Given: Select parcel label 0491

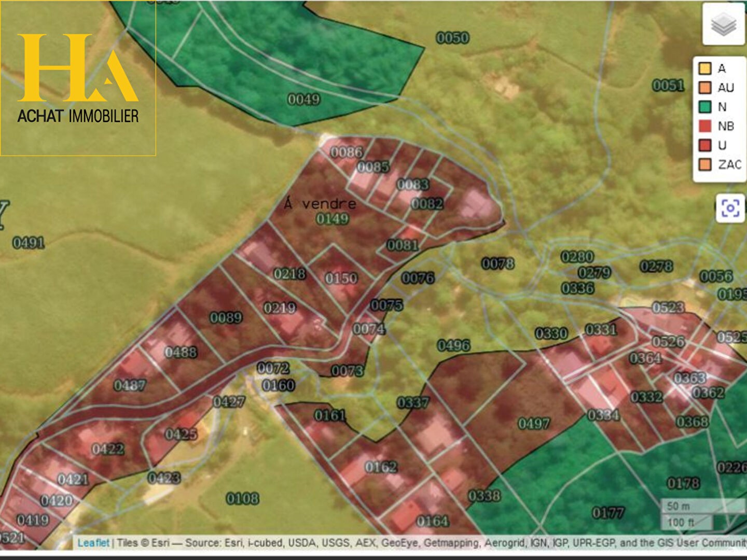Looking at the screenshot, I should point(29,243).
